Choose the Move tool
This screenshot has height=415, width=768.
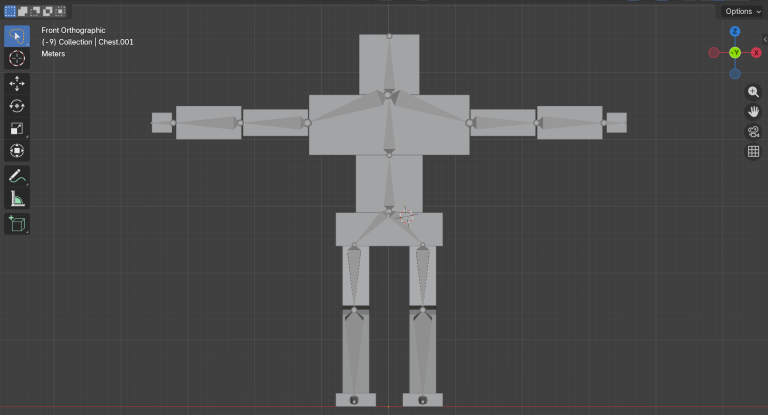pos(17,84)
